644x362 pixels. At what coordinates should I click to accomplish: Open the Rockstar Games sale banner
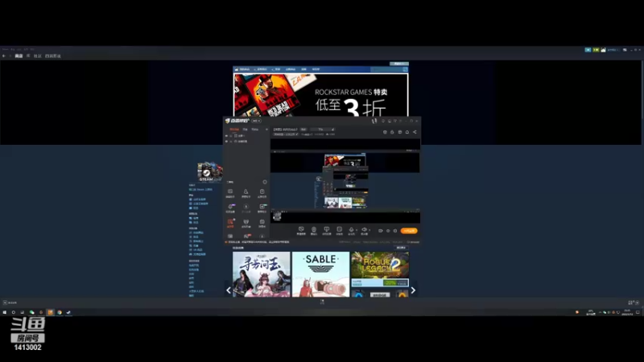pyautogui.click(x=320, y=95)
